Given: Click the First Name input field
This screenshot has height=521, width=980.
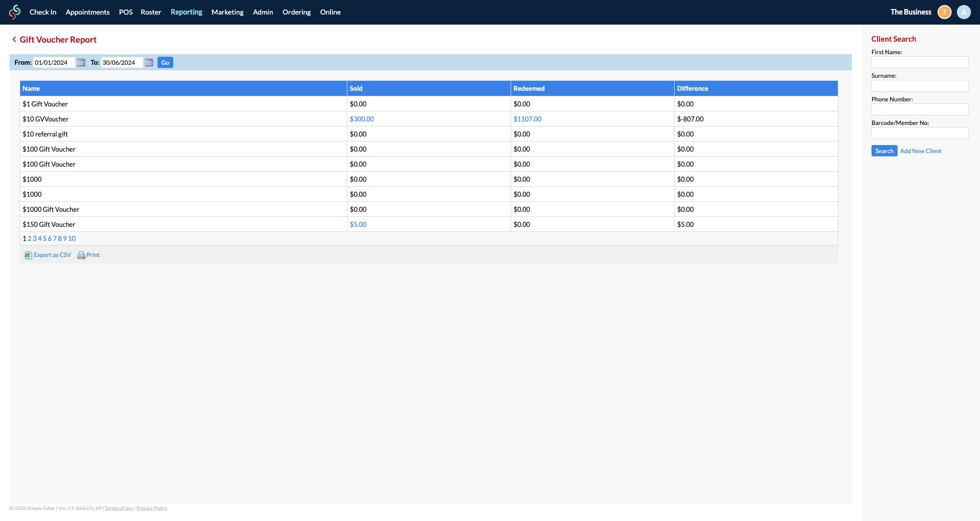Looking at the screenshot, I should [920, 62].
